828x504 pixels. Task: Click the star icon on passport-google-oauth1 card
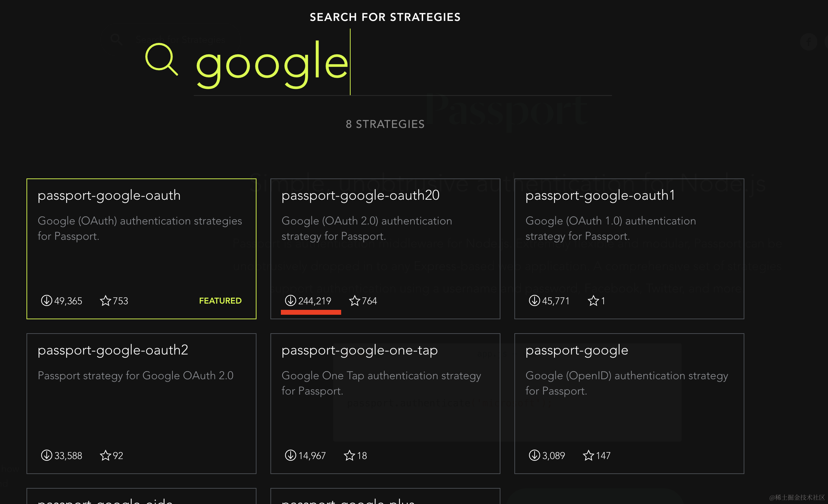(593, 300)
